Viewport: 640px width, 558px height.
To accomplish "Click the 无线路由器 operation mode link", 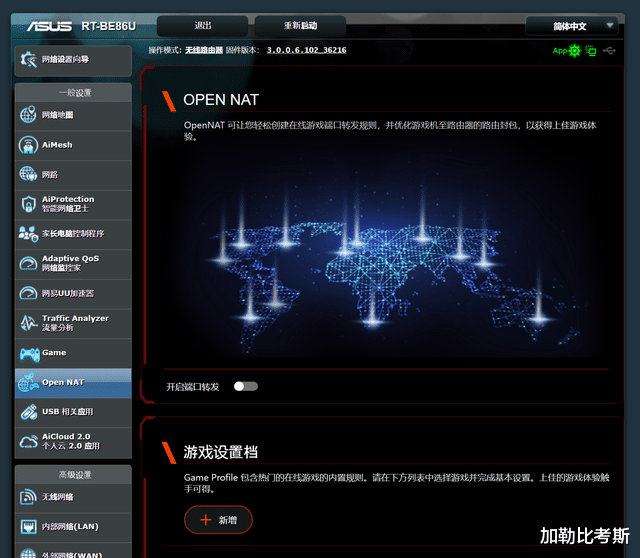I will click(204, 50).
